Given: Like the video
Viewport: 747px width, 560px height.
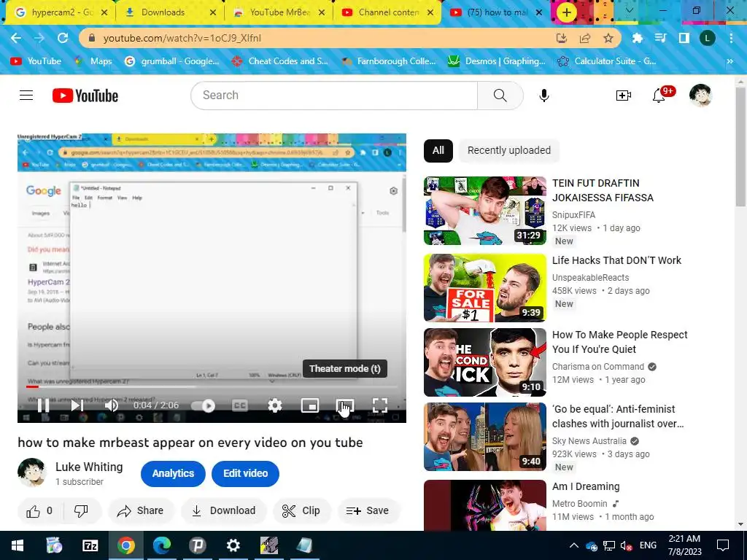Looking at the screenshot, I should click(x=39, y=511).
